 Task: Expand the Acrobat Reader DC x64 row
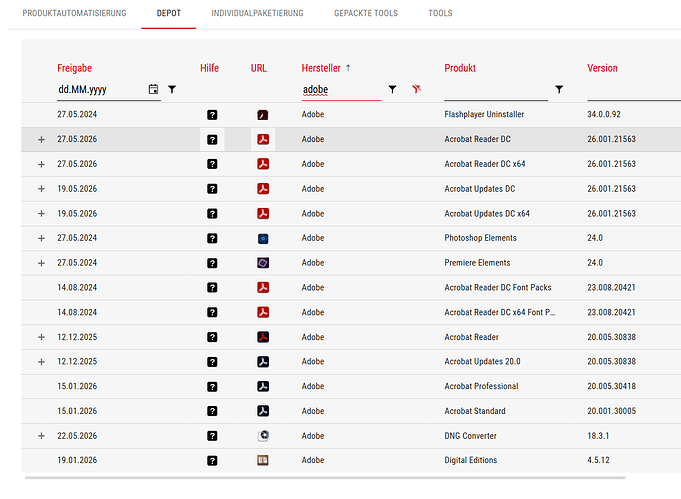(x=41, y=164)
